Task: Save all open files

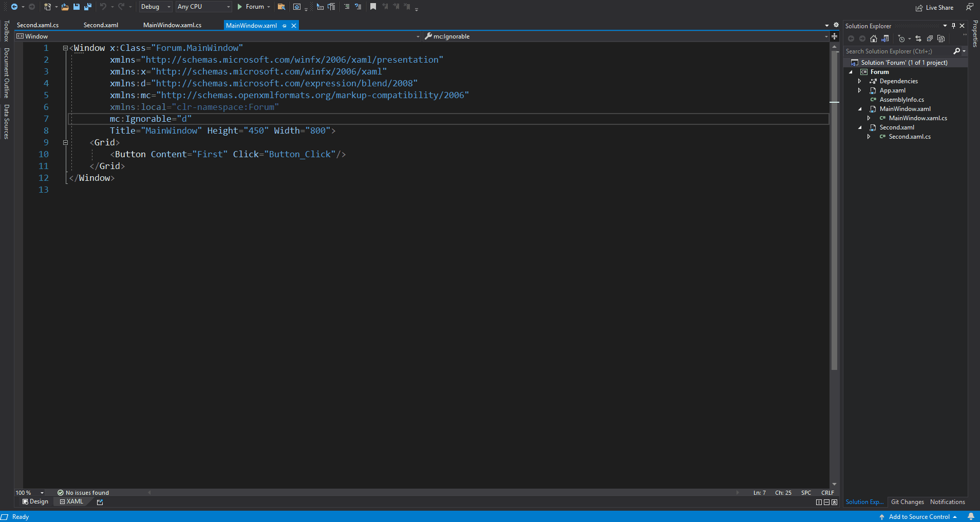Action: coord(88,7)
